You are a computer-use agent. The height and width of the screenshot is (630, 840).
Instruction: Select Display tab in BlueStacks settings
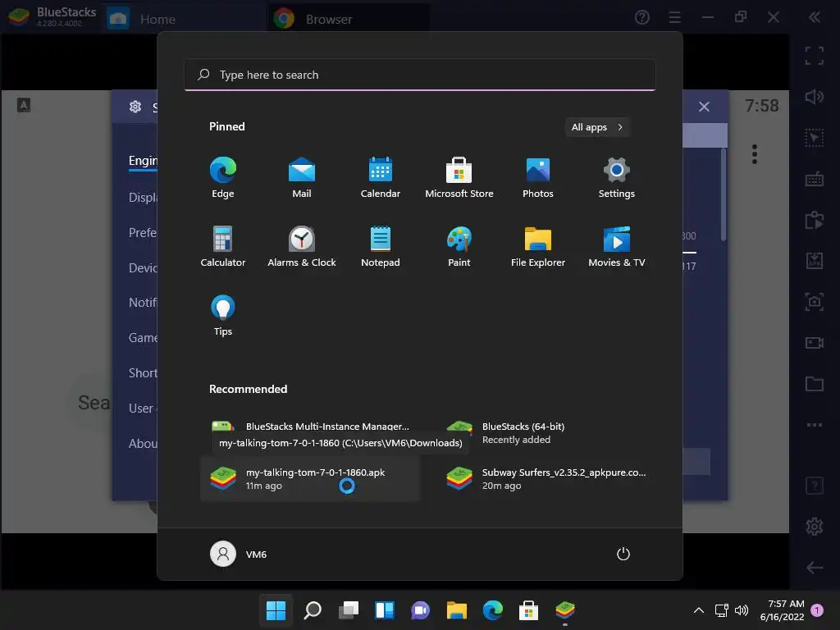point(143,197)
